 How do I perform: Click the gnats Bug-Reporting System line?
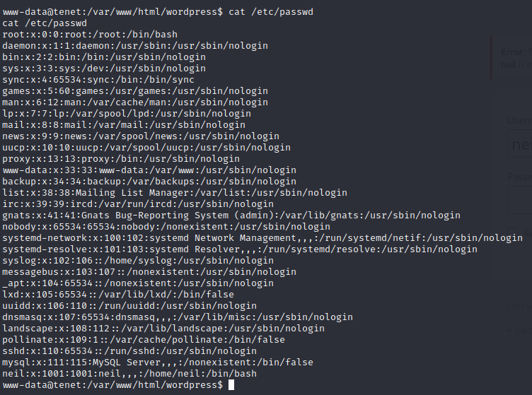(x=231, y=216)
